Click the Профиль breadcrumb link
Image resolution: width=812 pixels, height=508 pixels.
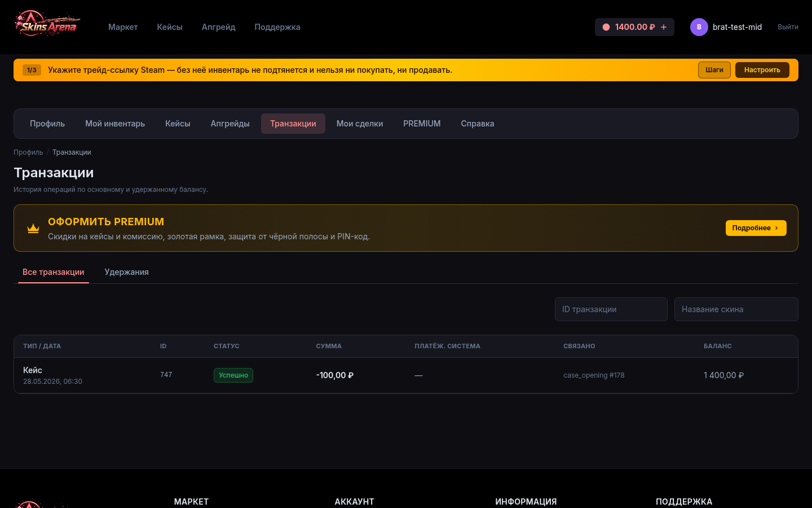pos(28,152)
